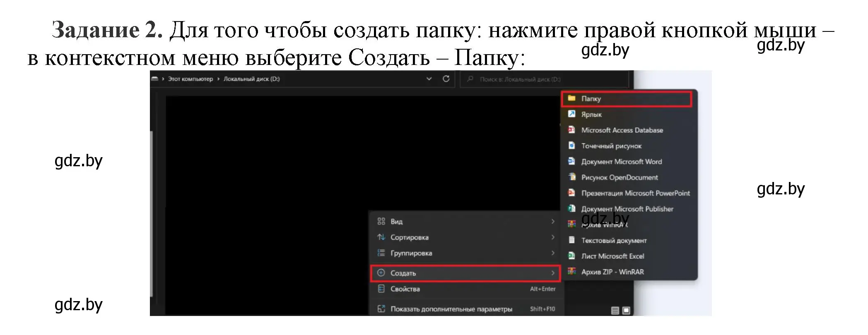Open the Создать submenu
The height and width of the screenshot is (335, 868).
(x=465, y=273)
